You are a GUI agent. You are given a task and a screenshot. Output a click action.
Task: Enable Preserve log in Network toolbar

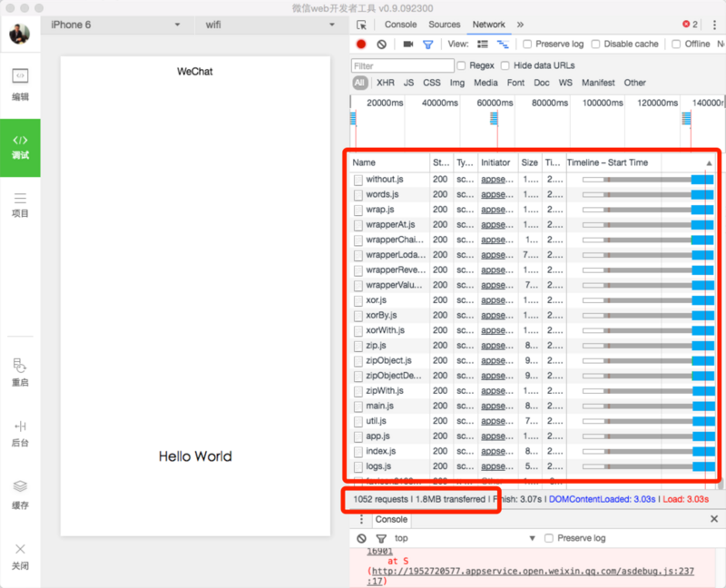pyautogui.click(x=528, y=44)
